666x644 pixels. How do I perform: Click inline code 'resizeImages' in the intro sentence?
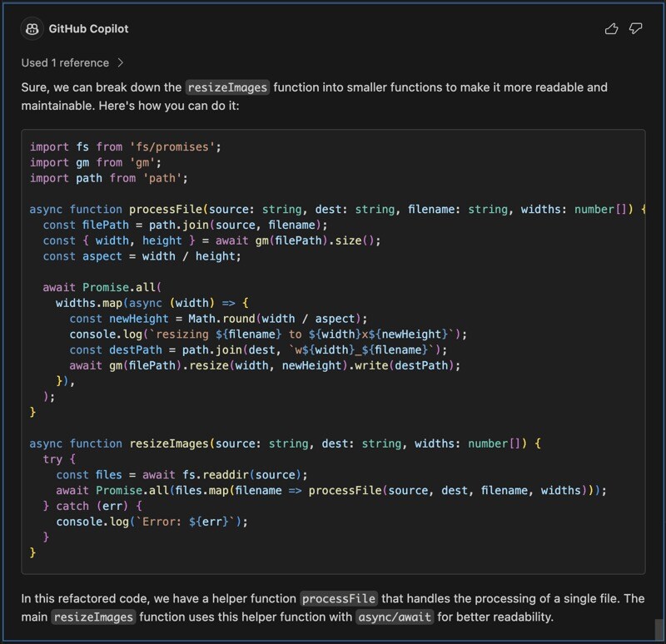227,87
